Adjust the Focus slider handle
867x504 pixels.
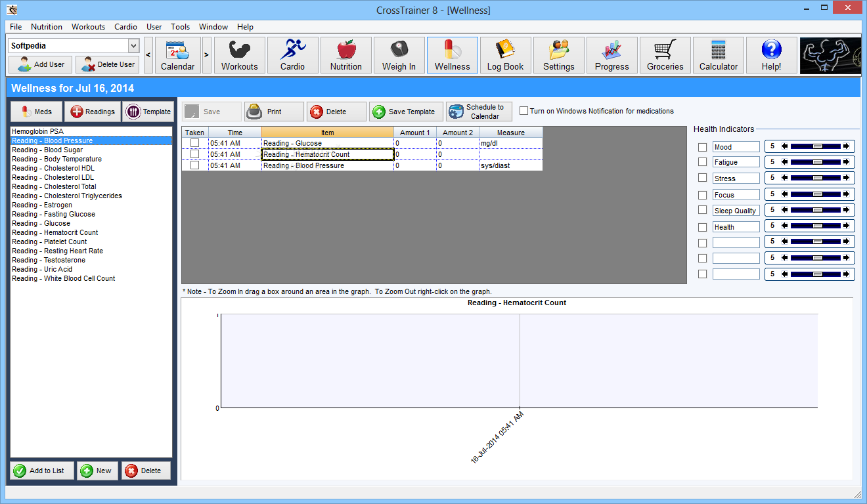(817, 194)
